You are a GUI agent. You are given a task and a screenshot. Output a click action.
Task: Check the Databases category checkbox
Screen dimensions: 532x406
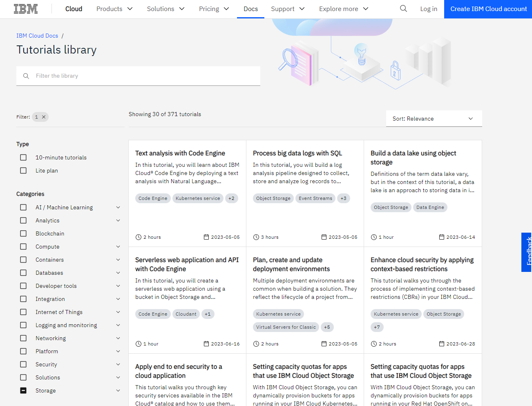click(x=23, y=273)
